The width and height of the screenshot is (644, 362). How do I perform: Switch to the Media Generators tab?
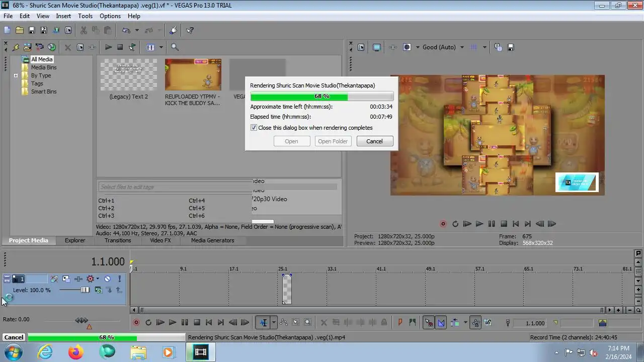pyautogui.click(x=212, y=240)
